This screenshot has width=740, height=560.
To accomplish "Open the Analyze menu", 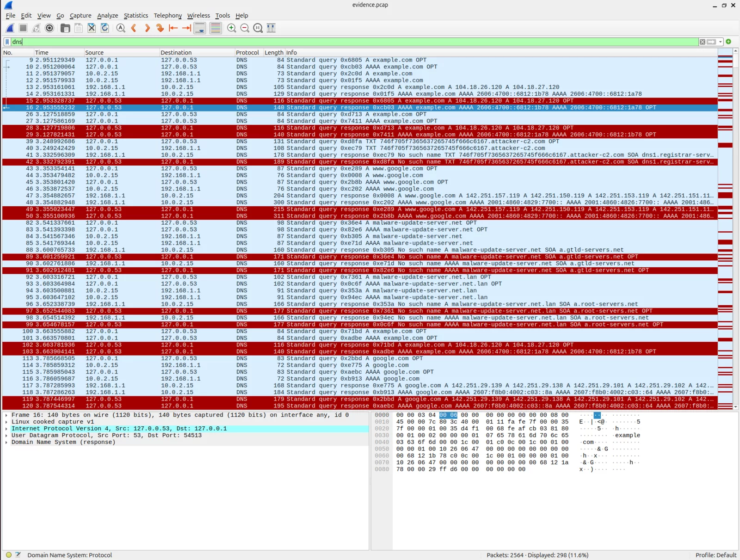I will tap(107, 15).
